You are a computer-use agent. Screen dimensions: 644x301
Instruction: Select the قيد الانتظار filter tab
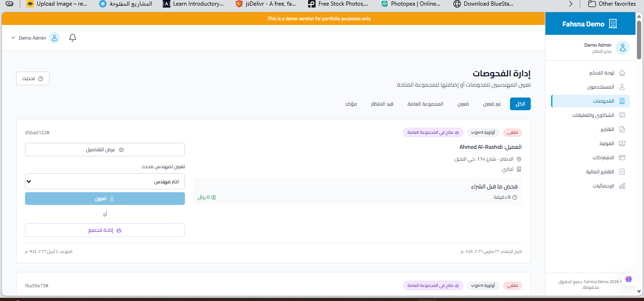(x=382, y=104)
